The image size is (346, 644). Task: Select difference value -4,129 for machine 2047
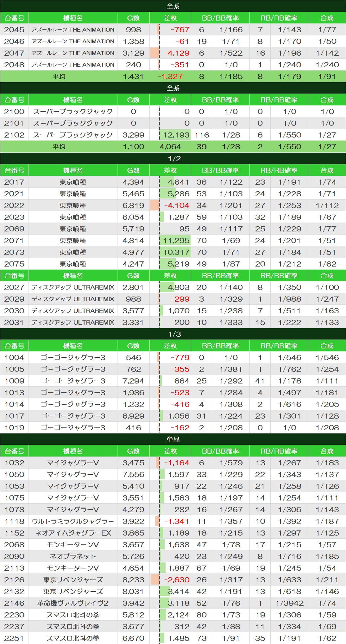(177, 53)
